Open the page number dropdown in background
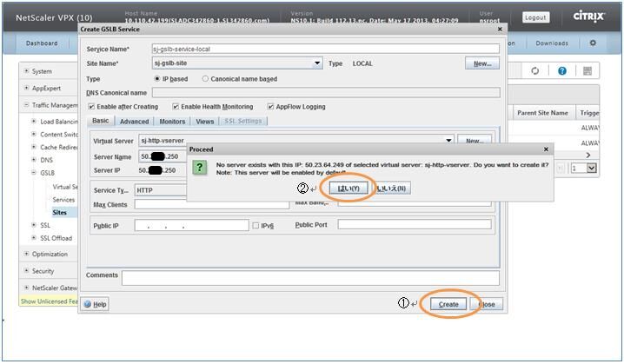The width and height of the screenshot is (624, 364). point(592,168)
